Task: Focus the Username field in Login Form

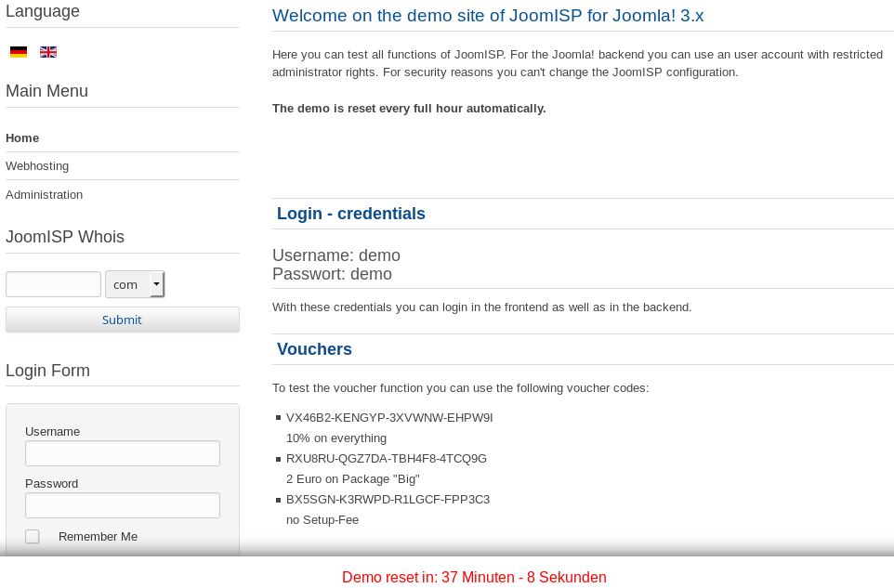Action: point(123,453)
